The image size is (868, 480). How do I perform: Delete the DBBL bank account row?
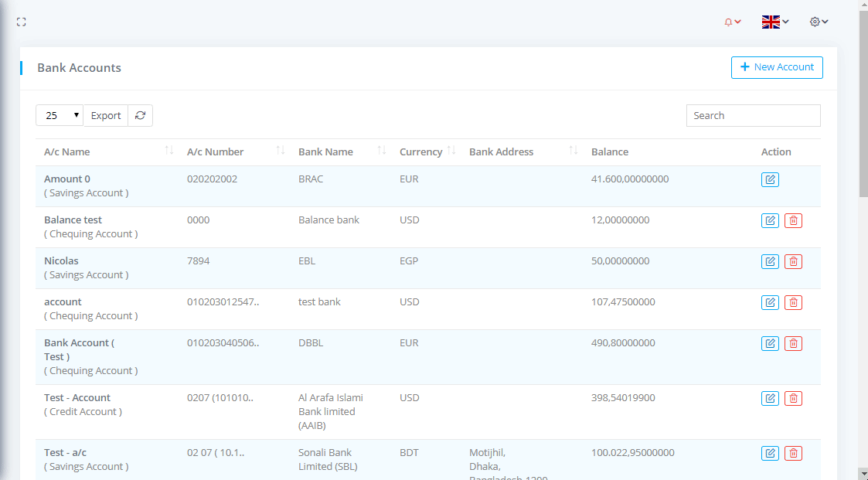point(793,344)
